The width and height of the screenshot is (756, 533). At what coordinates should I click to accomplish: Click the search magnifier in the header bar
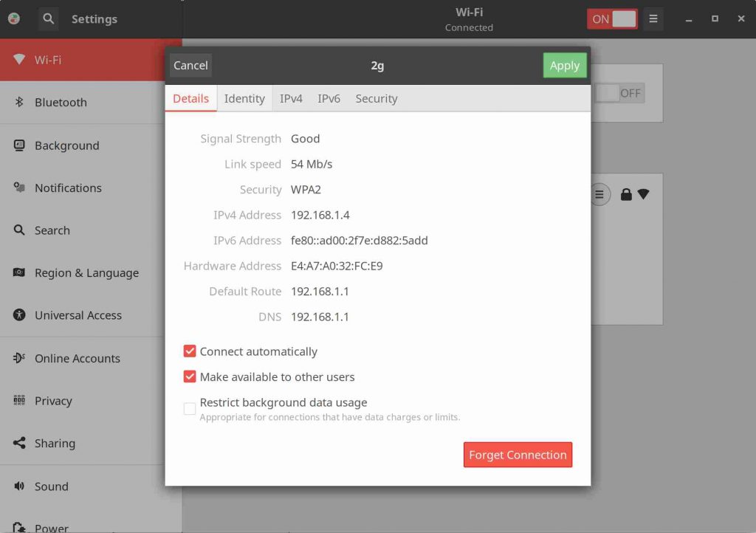pos(47,18)
